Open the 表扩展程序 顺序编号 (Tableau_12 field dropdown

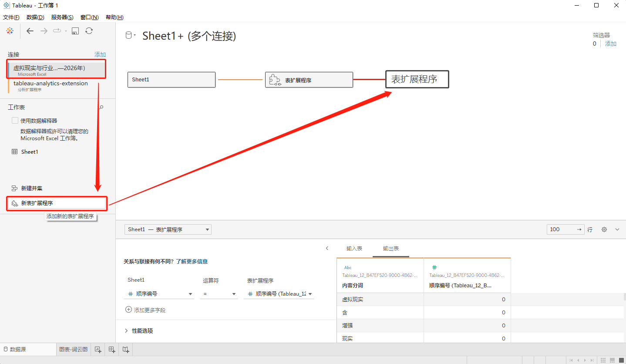click(279, 294)
